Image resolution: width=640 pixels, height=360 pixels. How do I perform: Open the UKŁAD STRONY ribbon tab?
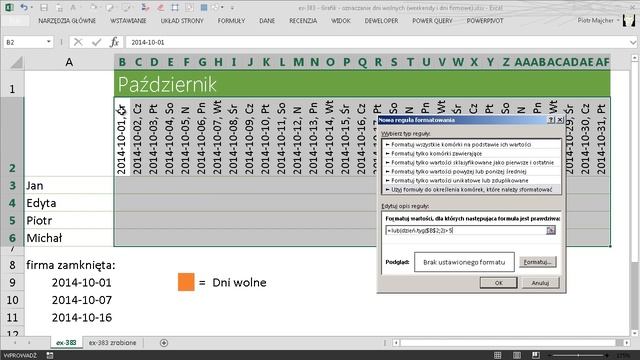tap(182, 20)
